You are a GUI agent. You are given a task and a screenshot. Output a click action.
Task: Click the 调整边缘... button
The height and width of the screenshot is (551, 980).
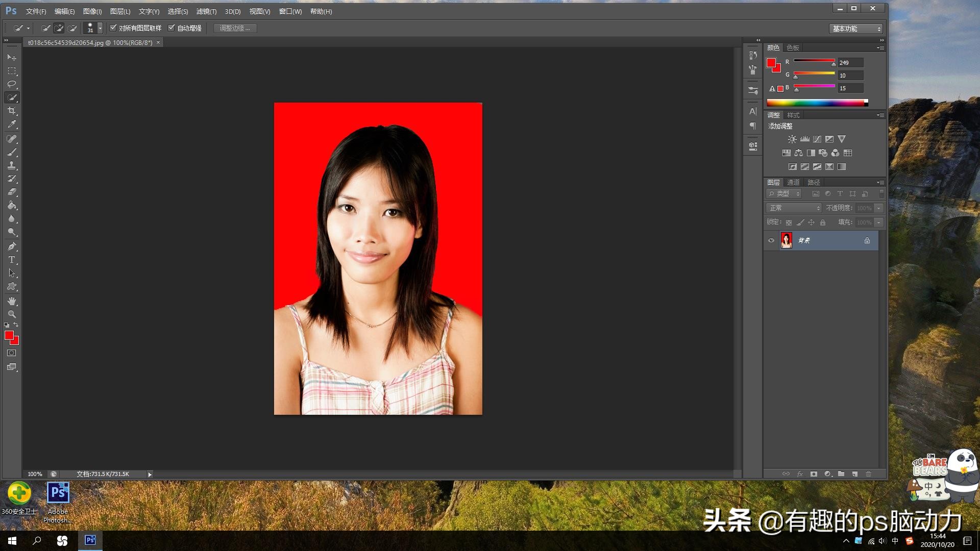tap(235, 28)
